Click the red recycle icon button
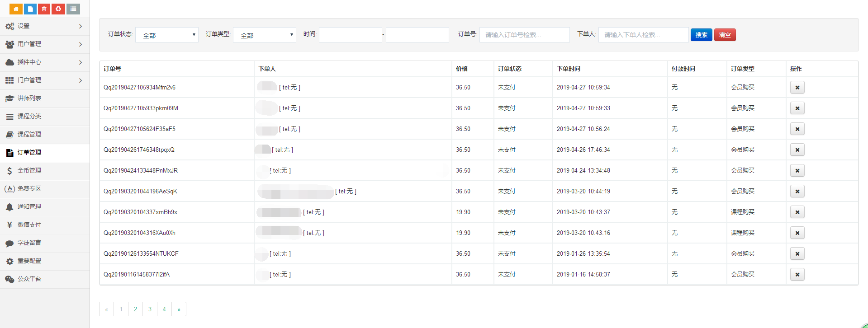The width and height of the screenshot is (868, 328). point(58,9)
